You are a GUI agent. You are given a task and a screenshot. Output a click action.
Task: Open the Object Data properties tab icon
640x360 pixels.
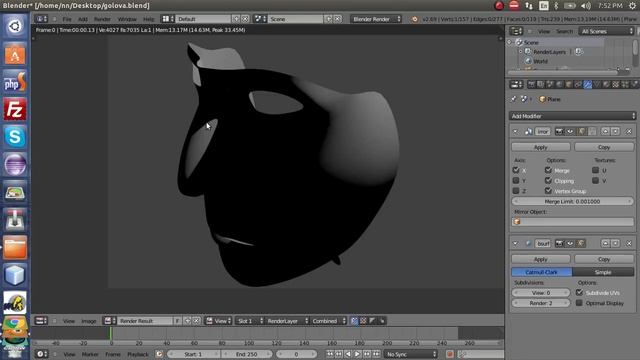[597, 84]
